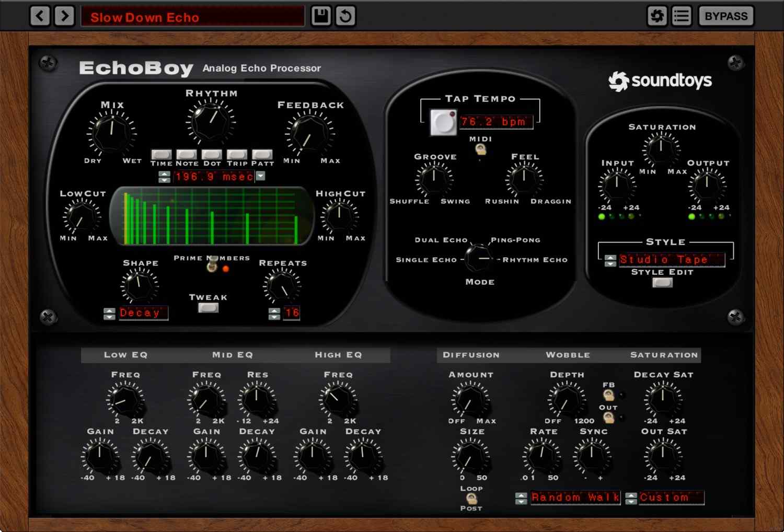The height and width of the screenshot is (532, 784).
Task: Select the Trip rhythm mode button
Action: 237,155
